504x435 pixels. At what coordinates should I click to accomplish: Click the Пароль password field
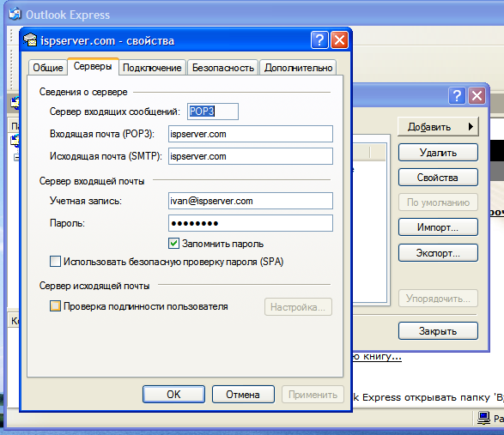(x=251, y=223)
